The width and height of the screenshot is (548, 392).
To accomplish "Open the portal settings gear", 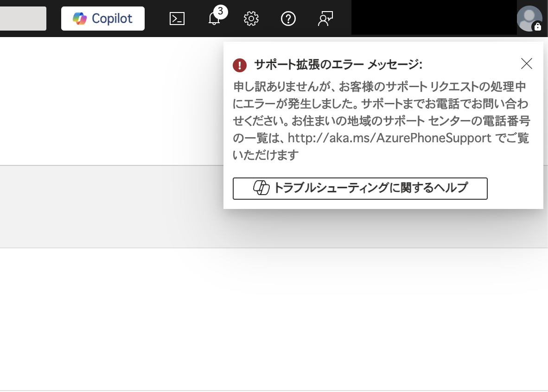I will pos(251,19).
